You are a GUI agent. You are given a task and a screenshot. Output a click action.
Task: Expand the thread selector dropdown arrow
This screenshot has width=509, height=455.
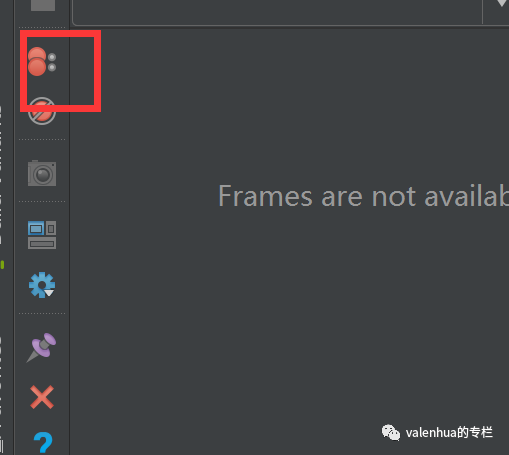point(501,3)
